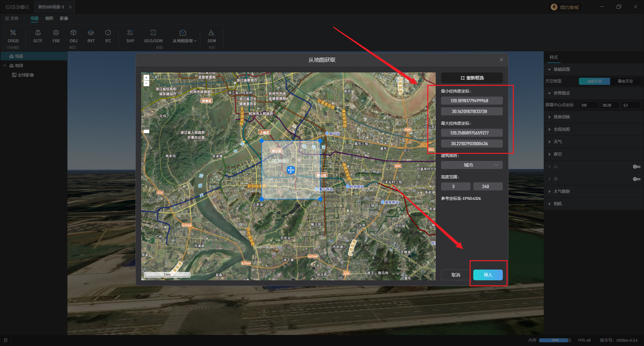Screen dimensions: 644x346
Task: Click the OSGB import icon
Action: click(x=13, y=36)
